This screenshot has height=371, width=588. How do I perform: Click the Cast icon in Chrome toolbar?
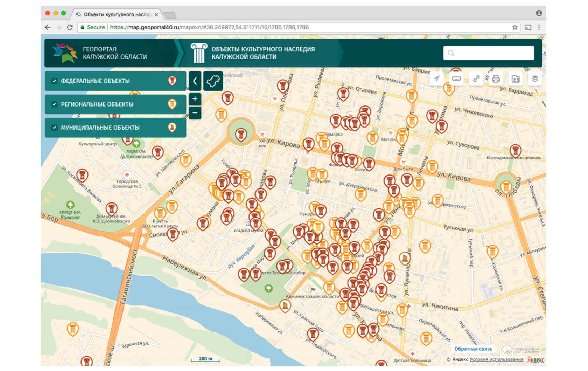528,27
